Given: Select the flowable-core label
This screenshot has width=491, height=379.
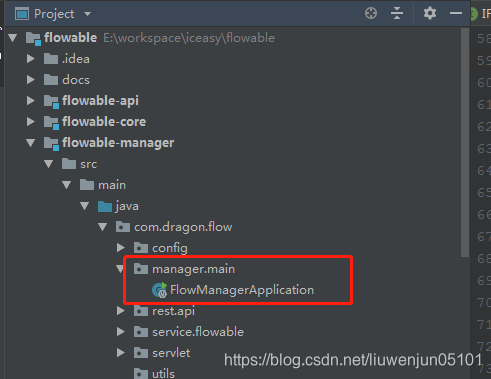Looking at the screenshot, I should (x=104, y=122).
